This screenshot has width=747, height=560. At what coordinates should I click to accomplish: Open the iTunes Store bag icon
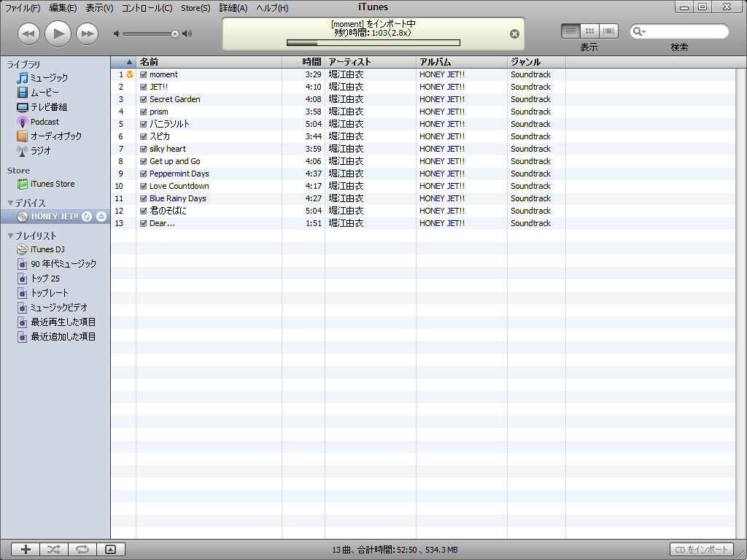click(x=23, y=184)
